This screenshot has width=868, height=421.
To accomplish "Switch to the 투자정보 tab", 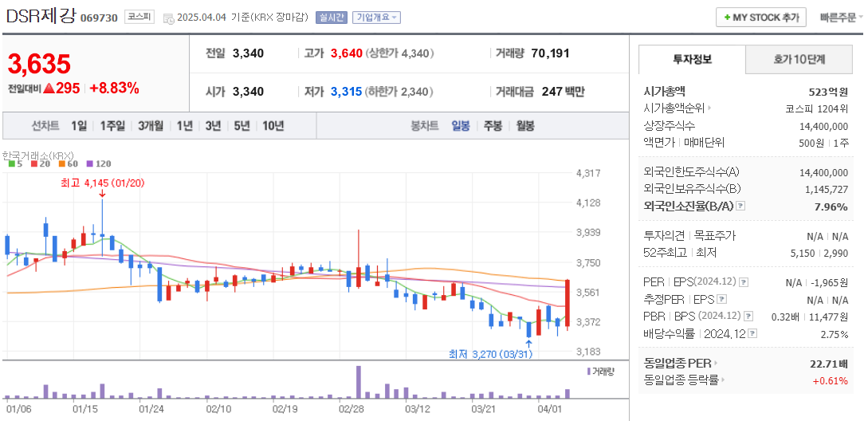I will point(692,59).
